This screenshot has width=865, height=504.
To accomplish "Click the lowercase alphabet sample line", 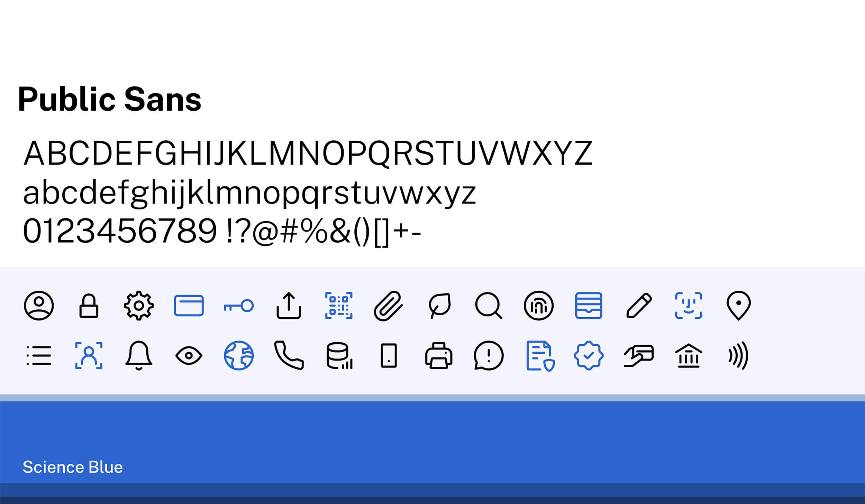I will coord(249,193).
